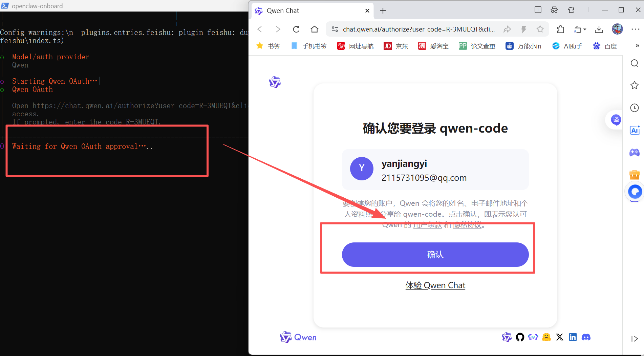Open the browser home page

[x=315, y=29]
